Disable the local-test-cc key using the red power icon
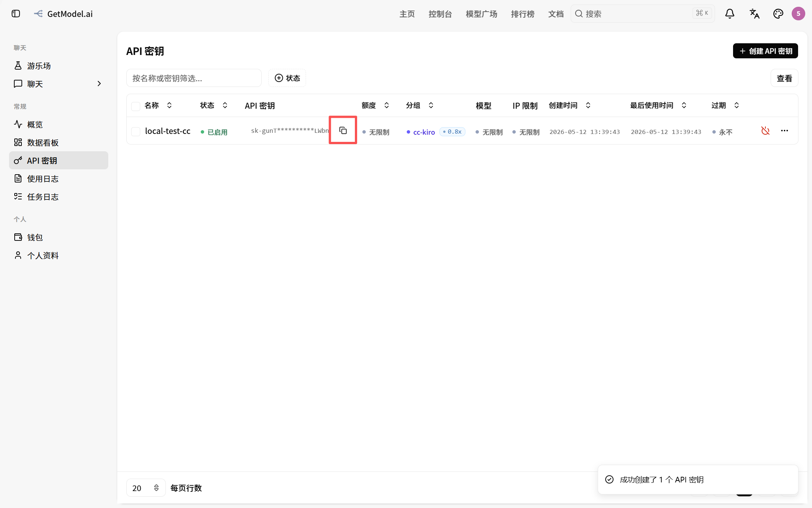The width and height of the screenshot is (812, 508). click(x=765, y=131)
